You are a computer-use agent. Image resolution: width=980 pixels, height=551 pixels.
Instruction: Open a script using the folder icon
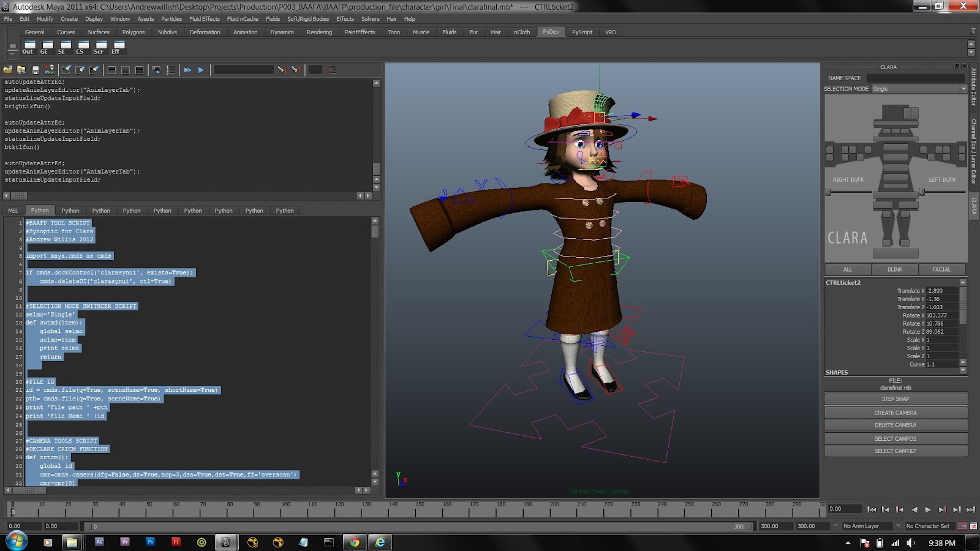(x=7, y=69)
